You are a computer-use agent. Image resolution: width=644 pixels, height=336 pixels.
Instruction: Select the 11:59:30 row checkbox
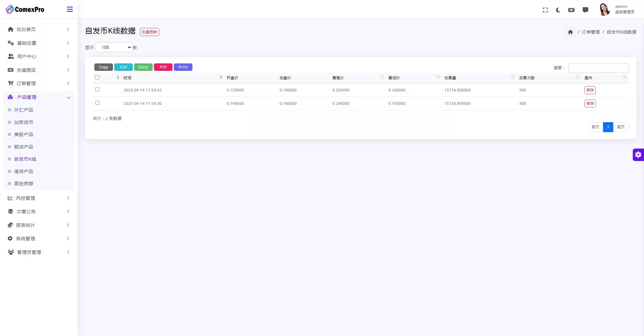coord(97,103)
